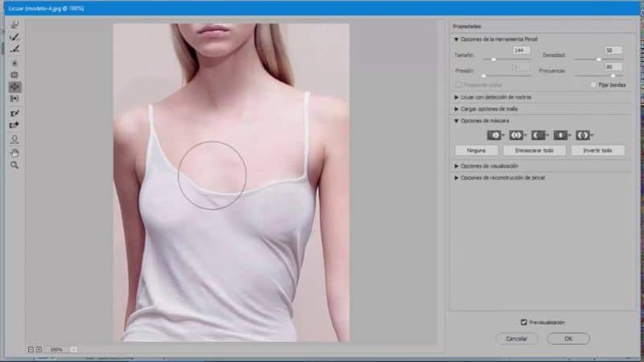Click the Presión value field
644x362 pixels.
pos(521,67)
